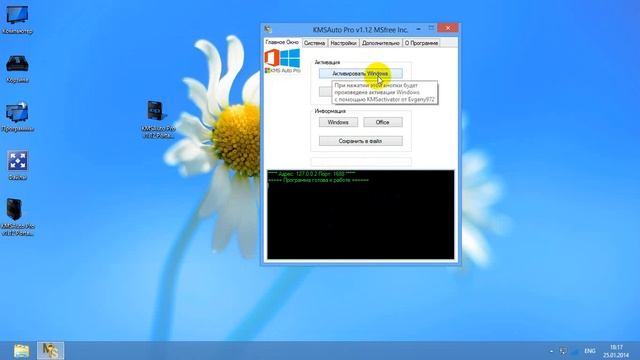Open the Дополнительно tab
Viewport: 640px width, 360px height.
click(380, 43)
